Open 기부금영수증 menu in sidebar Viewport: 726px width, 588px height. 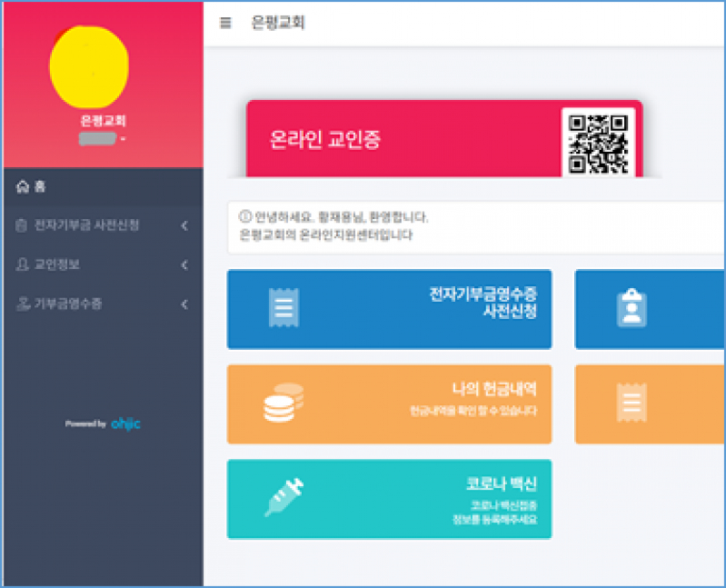tap(67, 304)
